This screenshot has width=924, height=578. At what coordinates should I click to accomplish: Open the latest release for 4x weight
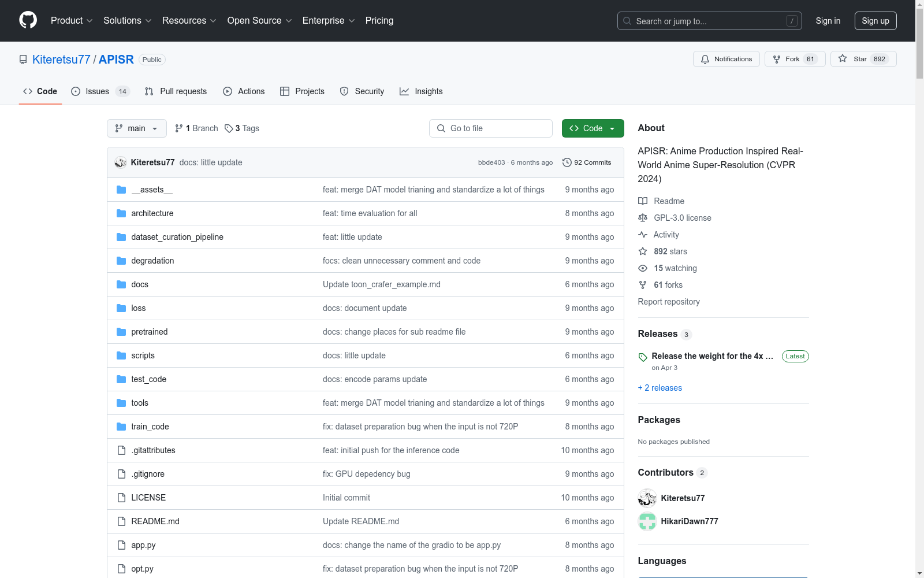tap(713, 356)
